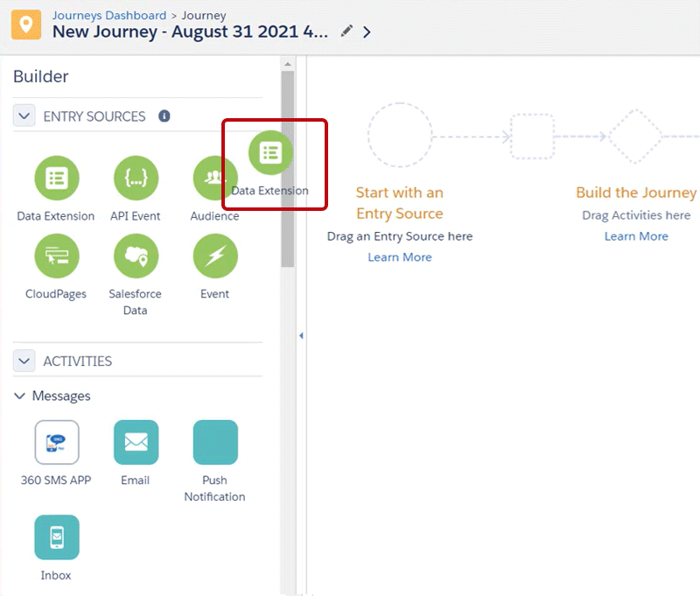This screenshot has height=596, width=700.
Task: Edit journey name with pencil icon
Action: 346,32
